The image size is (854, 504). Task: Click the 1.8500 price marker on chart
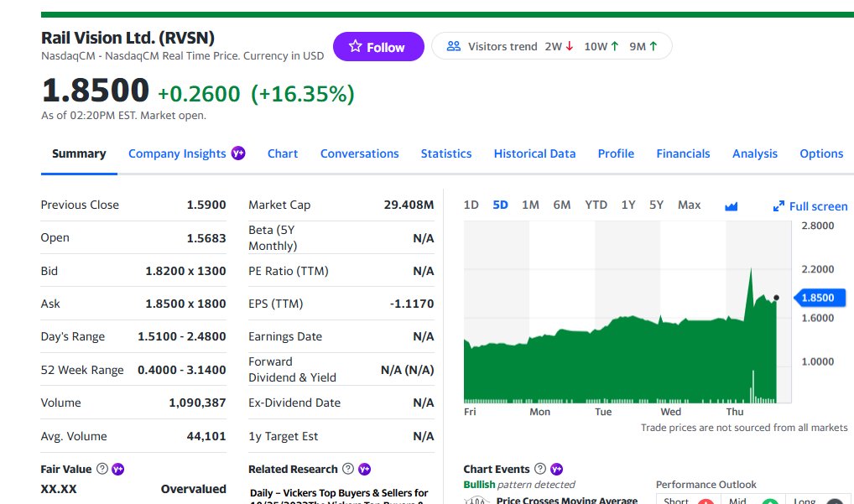coord(819,298)
